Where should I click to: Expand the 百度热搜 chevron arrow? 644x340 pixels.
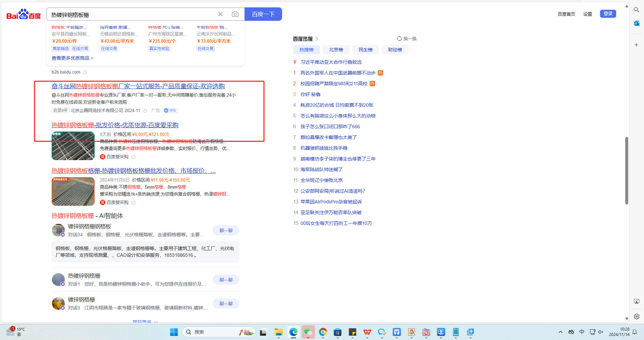pyautogui.click(x=317, y=39)
